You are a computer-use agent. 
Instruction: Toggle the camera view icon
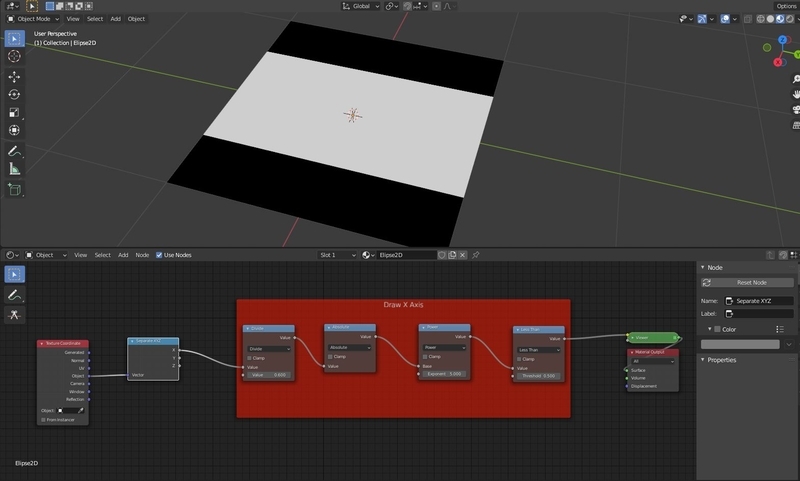(795, 110)
